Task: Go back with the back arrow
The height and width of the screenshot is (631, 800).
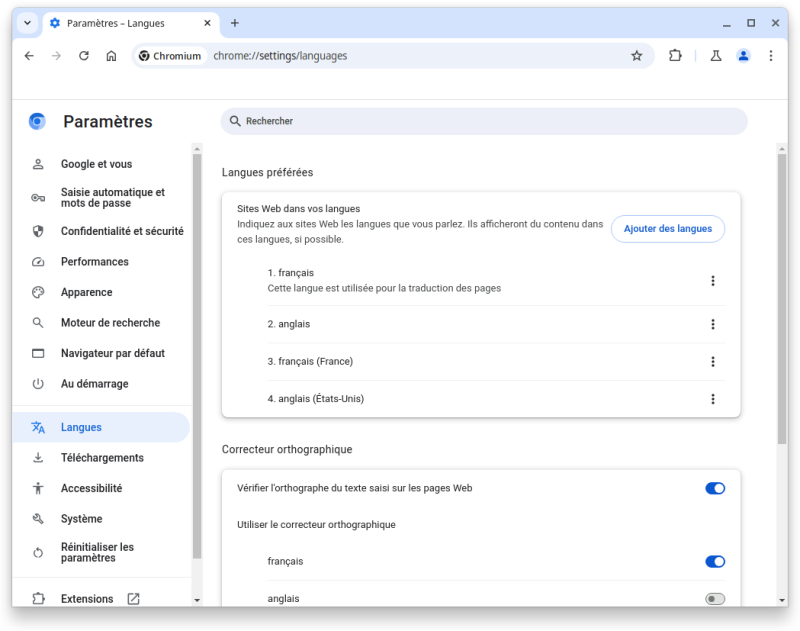Action: tap(29, 56)
